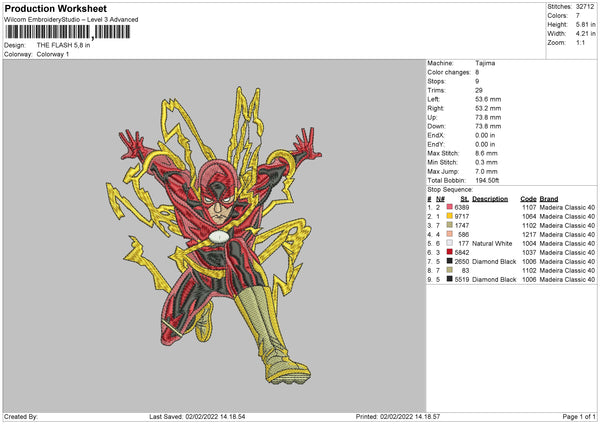Viewport: 600px width, 424px height.
Task: Click thread code '1004' in Natural White row
Action: point(529,243)
